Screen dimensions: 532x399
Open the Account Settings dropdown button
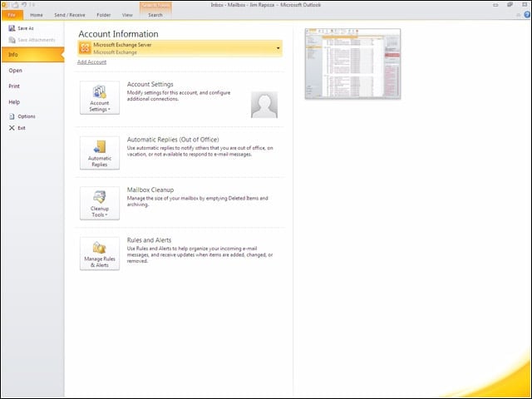100,98
